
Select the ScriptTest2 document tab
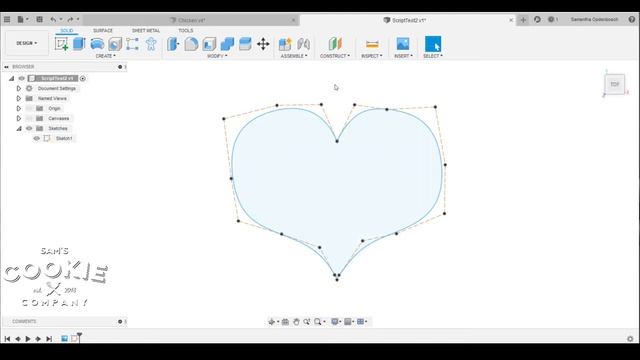point(408,20)
